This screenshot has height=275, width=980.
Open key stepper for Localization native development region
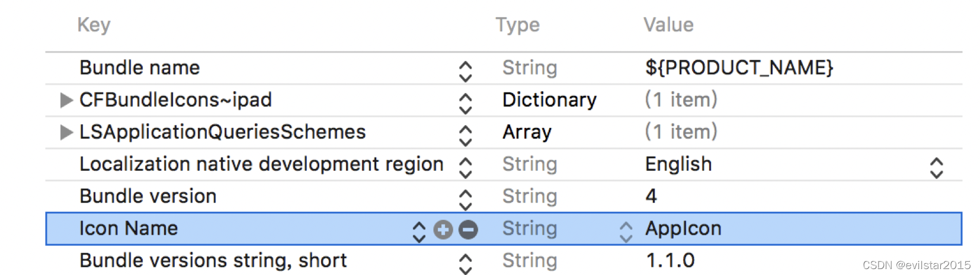coord(466,167)
